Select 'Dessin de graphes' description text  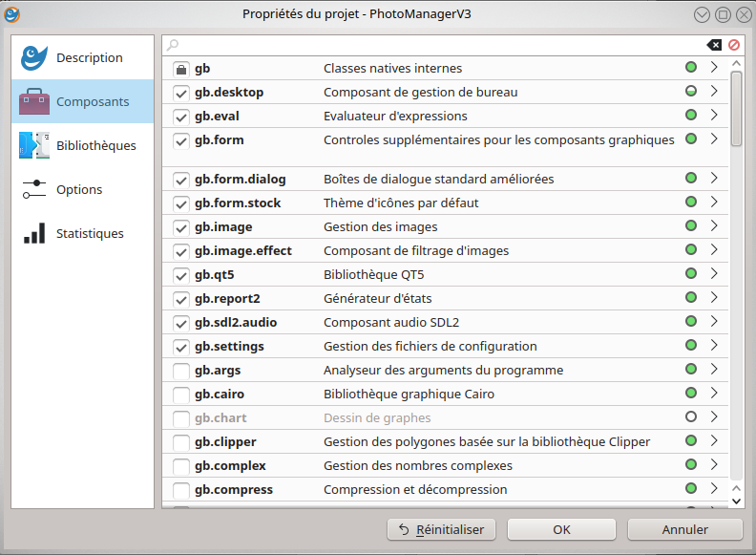(x=377, y=418)
